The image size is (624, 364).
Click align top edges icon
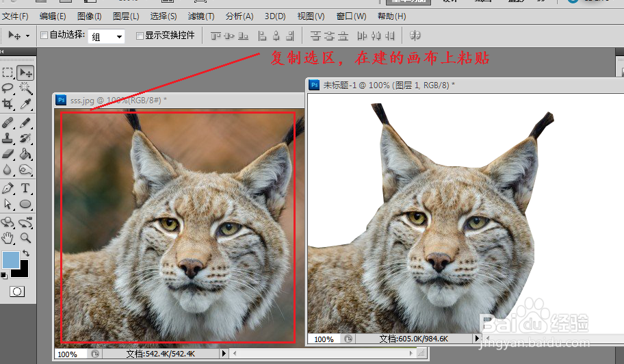pyautogui.click(x=216, y=36)
